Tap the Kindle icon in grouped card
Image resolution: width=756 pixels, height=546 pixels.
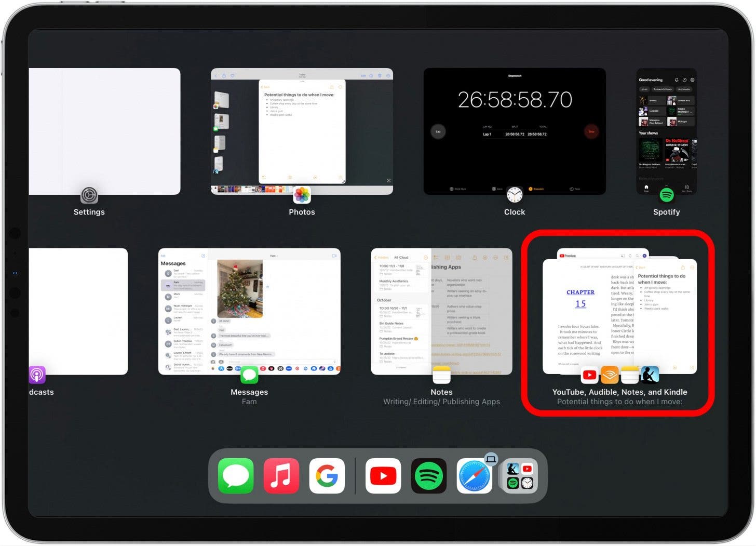[650, 375]
